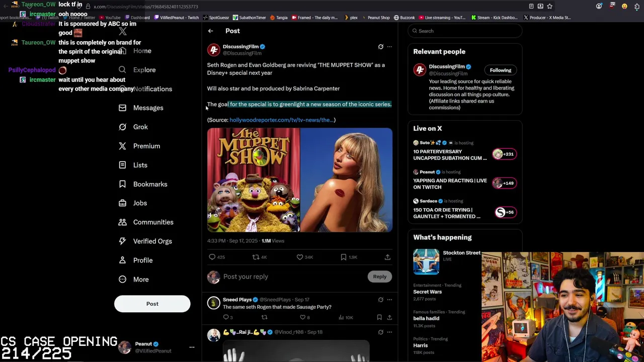Click reply icon showing 425 comments
This screenshot has height=362, width=644.
pyautogui.click(x=217, y=257)
